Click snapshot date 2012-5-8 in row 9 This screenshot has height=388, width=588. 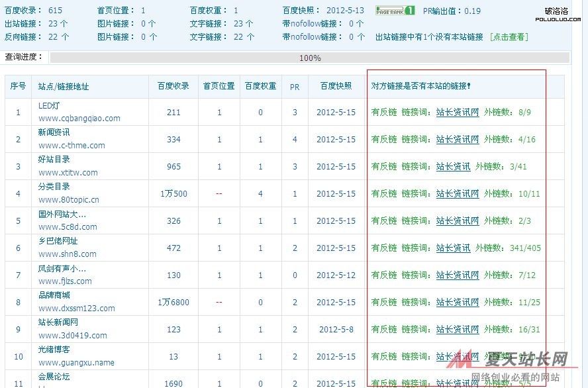pos(336,330)
